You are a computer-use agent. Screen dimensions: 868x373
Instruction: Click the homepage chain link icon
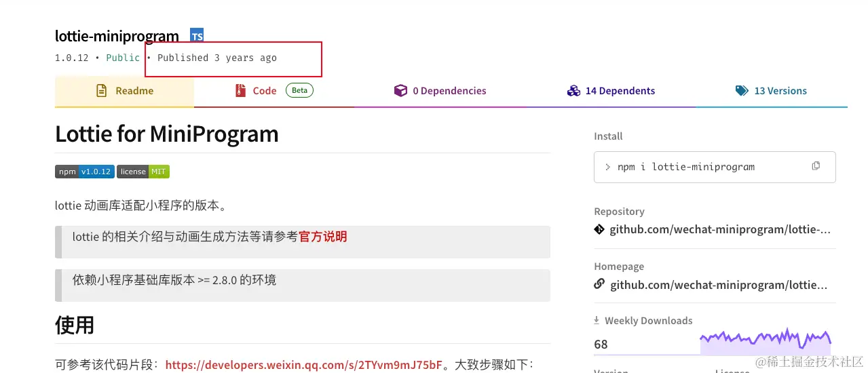point(599,284)
